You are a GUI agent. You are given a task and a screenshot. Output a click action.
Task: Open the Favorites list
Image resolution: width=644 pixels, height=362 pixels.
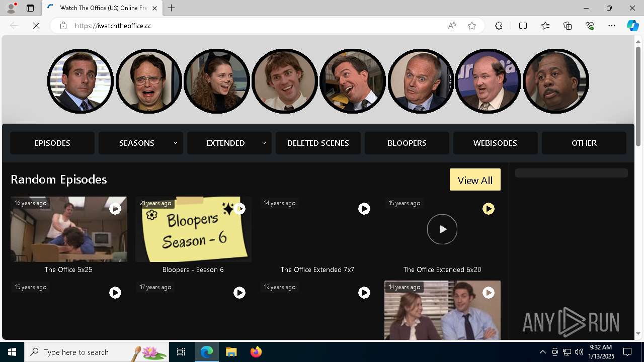[x=545, y=26]
